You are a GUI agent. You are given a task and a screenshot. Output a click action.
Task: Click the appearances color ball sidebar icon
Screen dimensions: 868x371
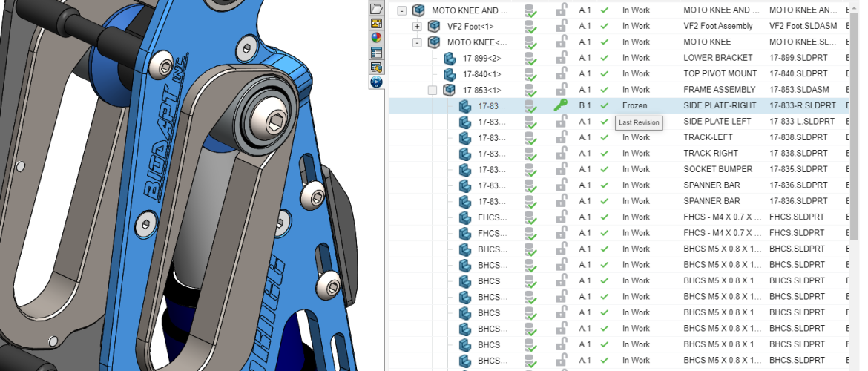(376, 38)
